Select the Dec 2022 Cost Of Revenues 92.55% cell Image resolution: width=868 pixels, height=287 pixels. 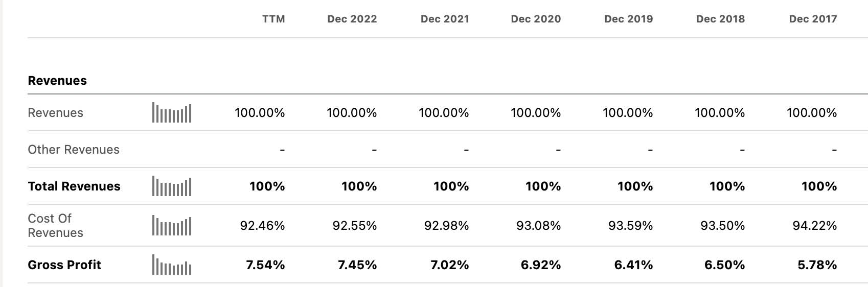click(x=354, y=226)
